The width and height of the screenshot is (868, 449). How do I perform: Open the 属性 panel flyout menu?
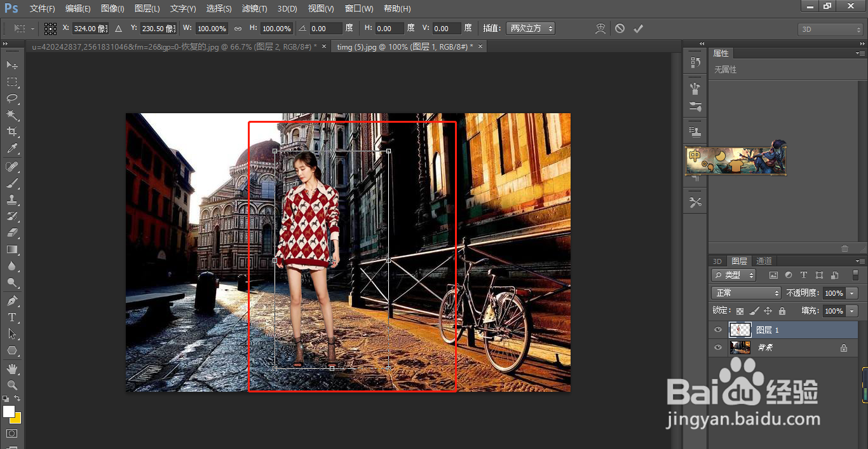pyautogui.click(x=860, y=53)
